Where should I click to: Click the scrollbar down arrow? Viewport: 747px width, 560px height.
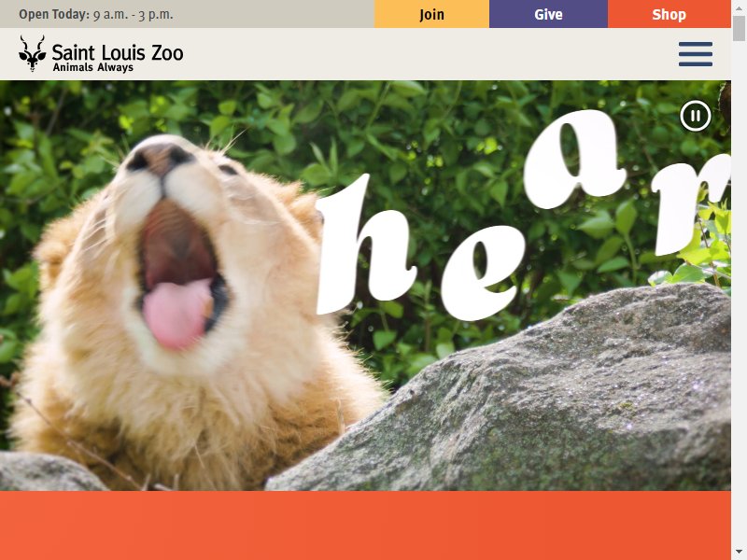pyautogui.click(x=739, y=553)
